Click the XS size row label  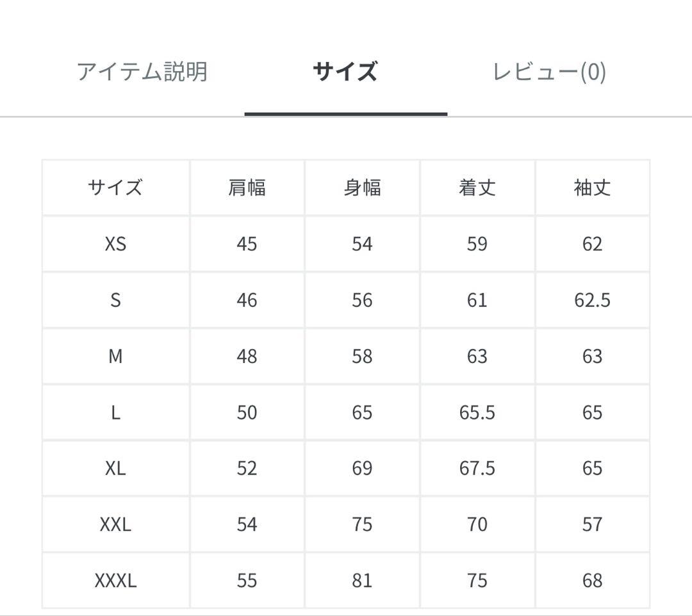click(115, 243)
